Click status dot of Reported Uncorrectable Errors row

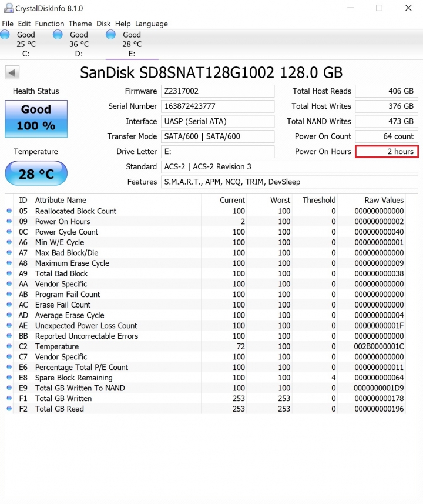[x=9, y=336]
